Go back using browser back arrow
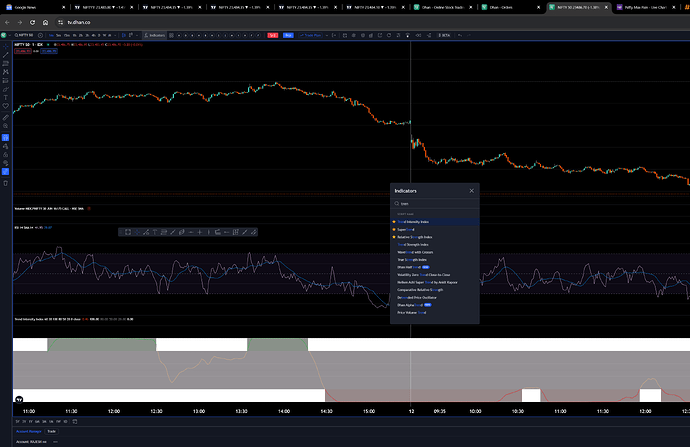 tap(7, 22)
